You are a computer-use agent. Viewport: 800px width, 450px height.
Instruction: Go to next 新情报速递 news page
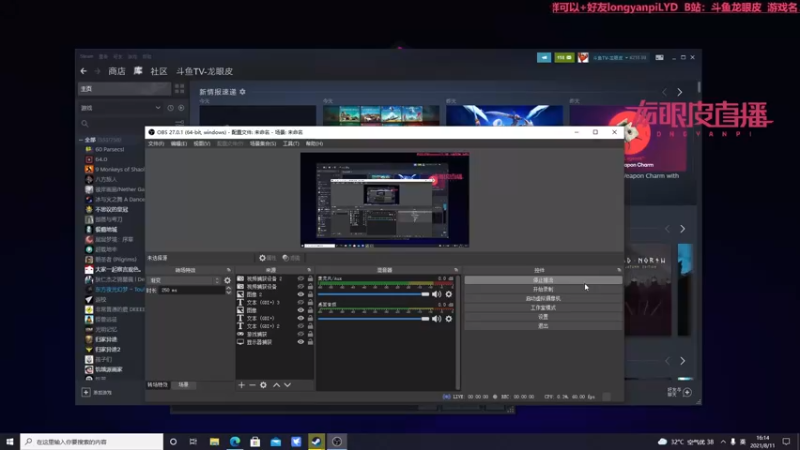680,92
